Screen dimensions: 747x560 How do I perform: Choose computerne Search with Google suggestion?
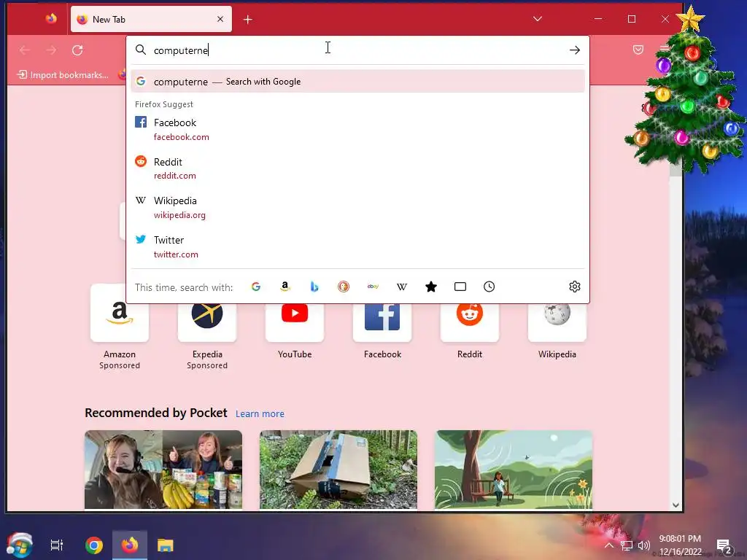pos(357,82)
